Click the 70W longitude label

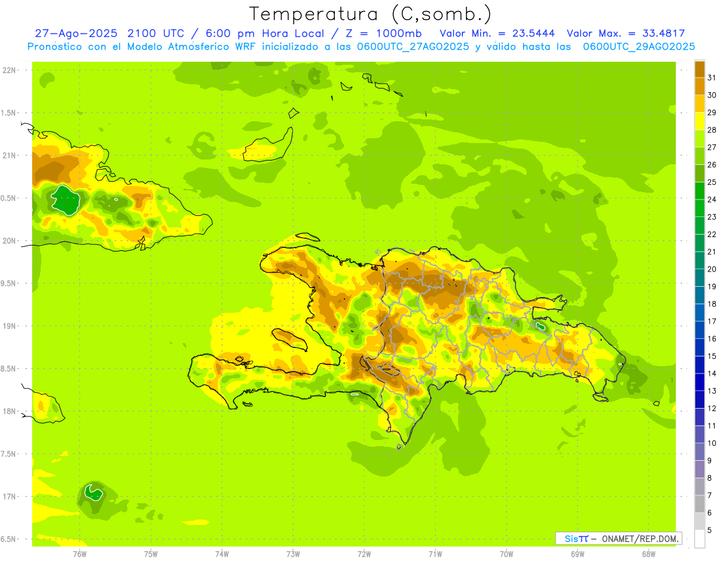coord(506,554)
